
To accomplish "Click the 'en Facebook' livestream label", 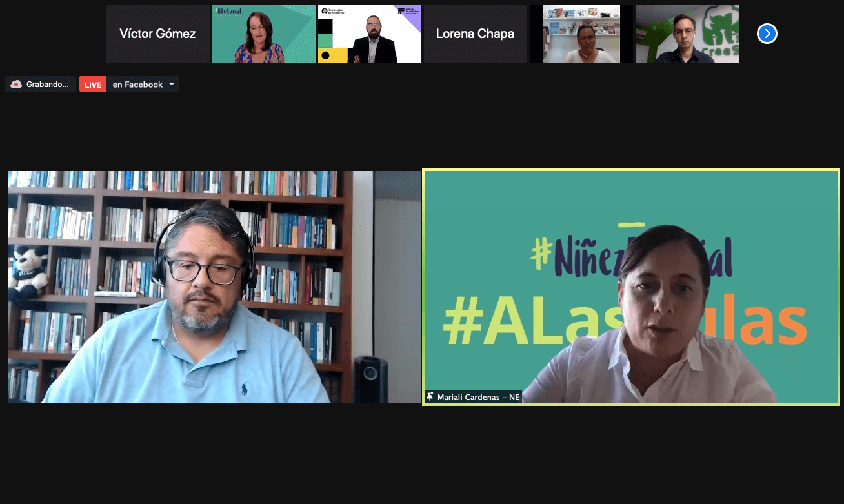I will pyautogui.click(x=137, y=85).
